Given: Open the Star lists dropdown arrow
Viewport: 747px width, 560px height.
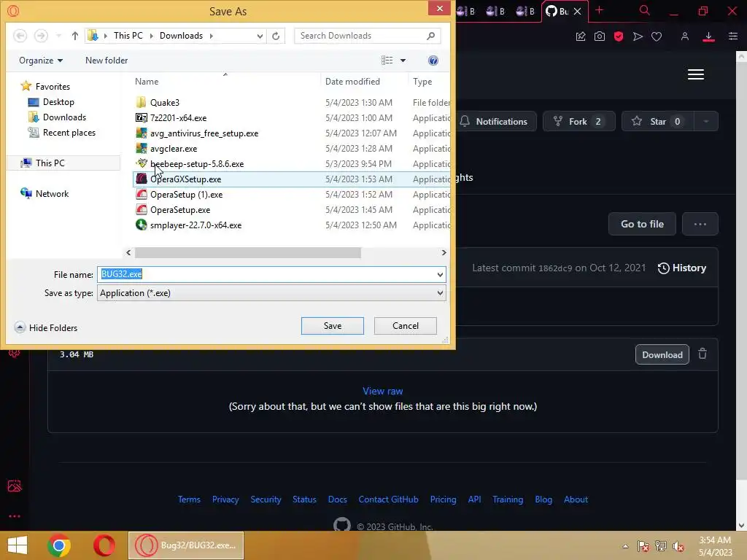Looking at the screenshot, I should coord(706,122).
